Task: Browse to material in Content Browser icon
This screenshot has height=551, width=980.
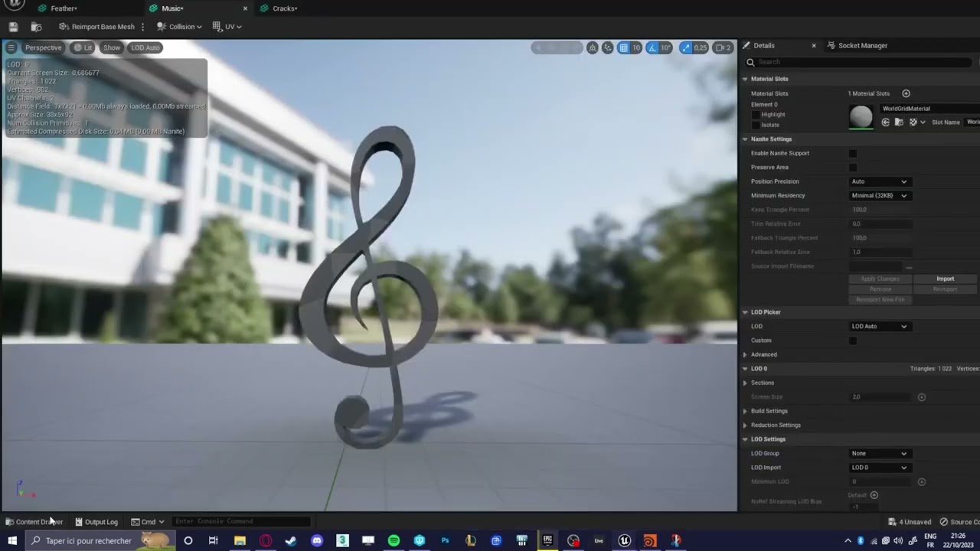Action: 900,122
